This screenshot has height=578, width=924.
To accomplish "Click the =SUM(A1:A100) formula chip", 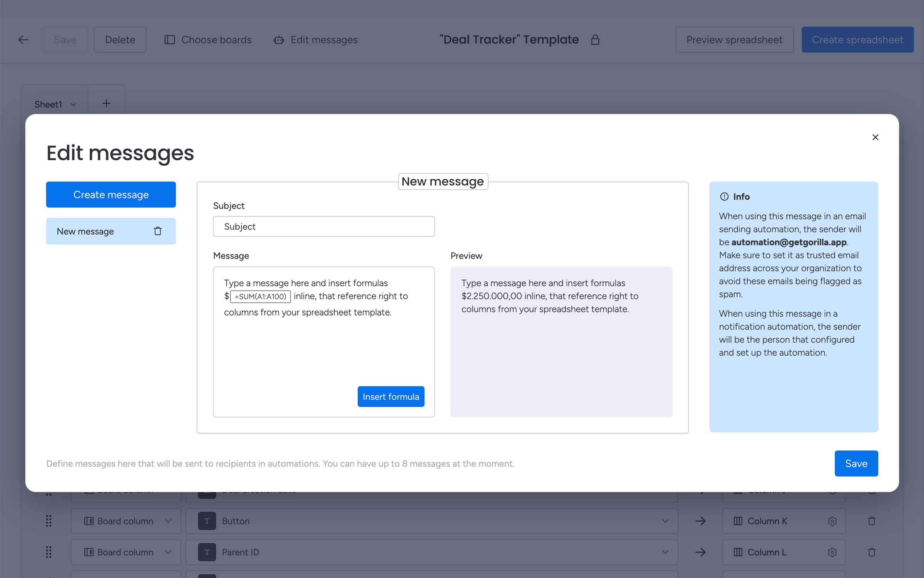I will [260, 296].
